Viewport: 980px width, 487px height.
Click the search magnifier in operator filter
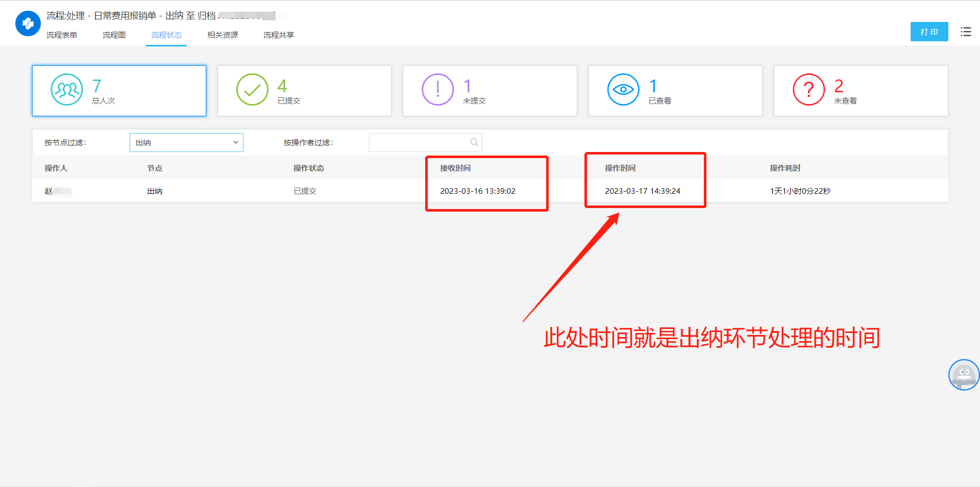click(474, 142)
